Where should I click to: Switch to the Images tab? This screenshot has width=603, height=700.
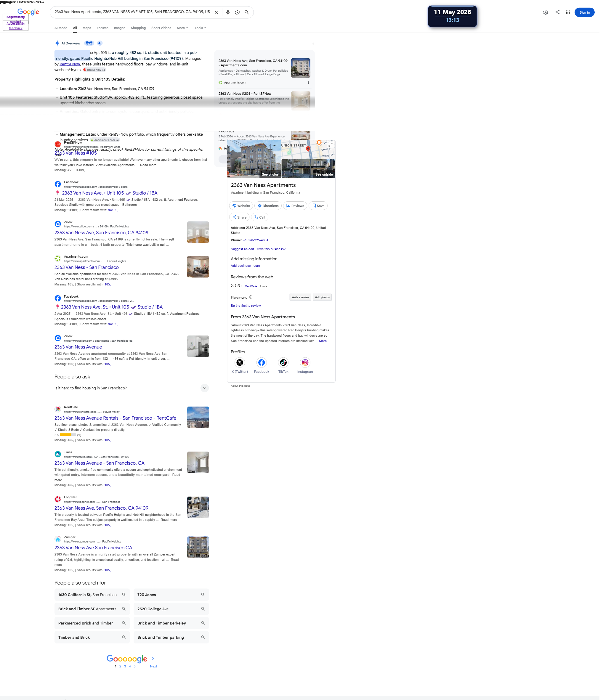click(120, 28)
